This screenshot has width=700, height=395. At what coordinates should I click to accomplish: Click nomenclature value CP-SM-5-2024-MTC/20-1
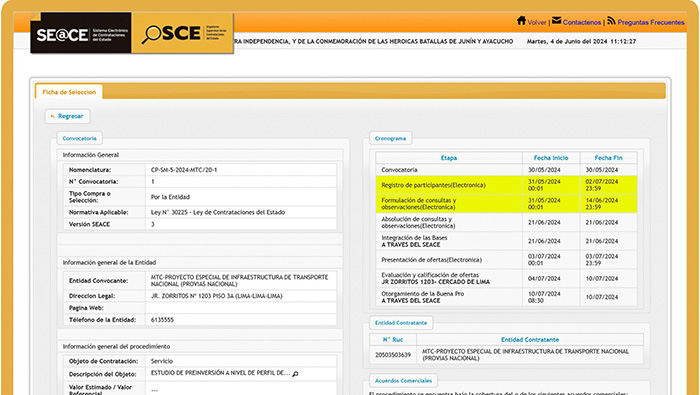click(x=184, y=170)
